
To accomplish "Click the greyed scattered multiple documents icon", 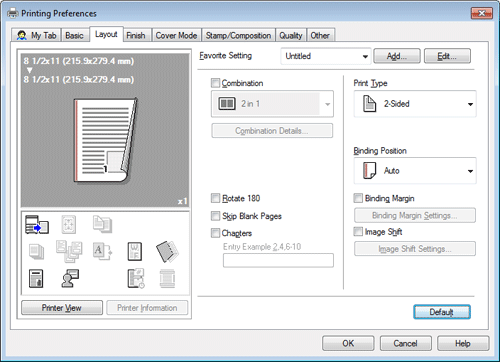I will (x=69, y=251).
